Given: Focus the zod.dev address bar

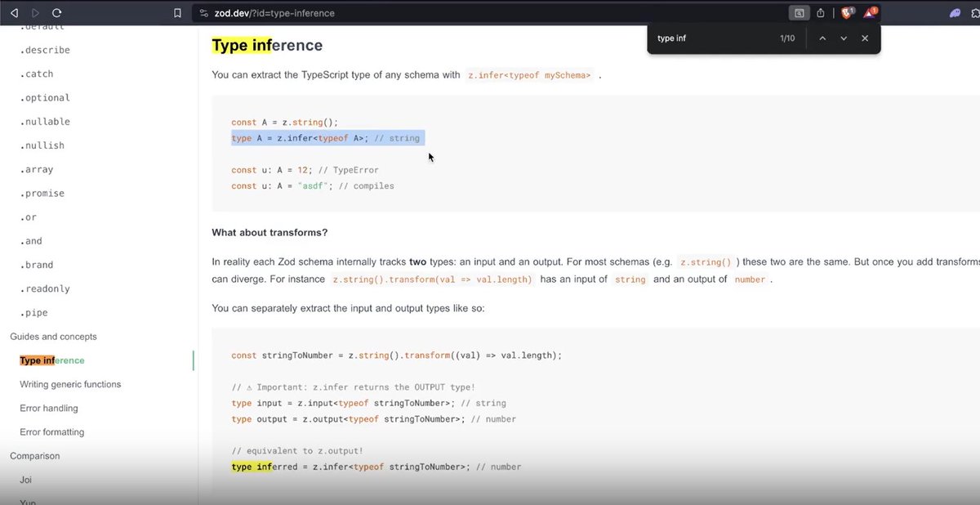Looking at the screenshot, I should (490, 13).
